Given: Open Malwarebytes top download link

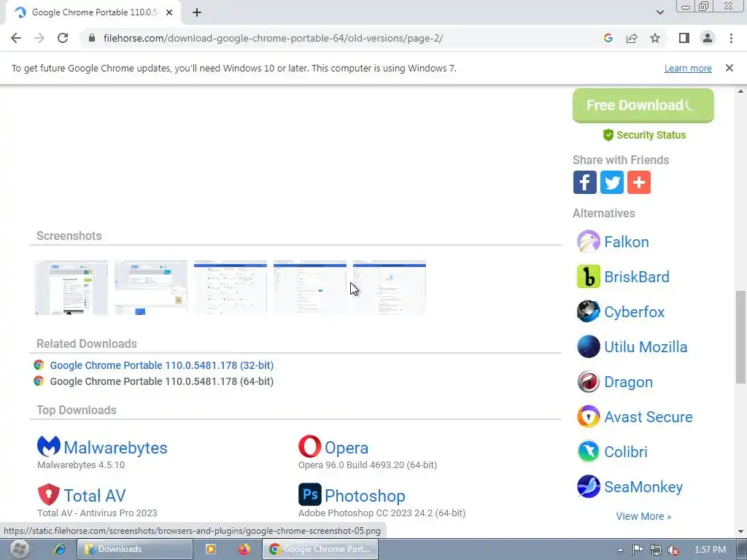Looking at the screenshot, I should tap(116, 448).
